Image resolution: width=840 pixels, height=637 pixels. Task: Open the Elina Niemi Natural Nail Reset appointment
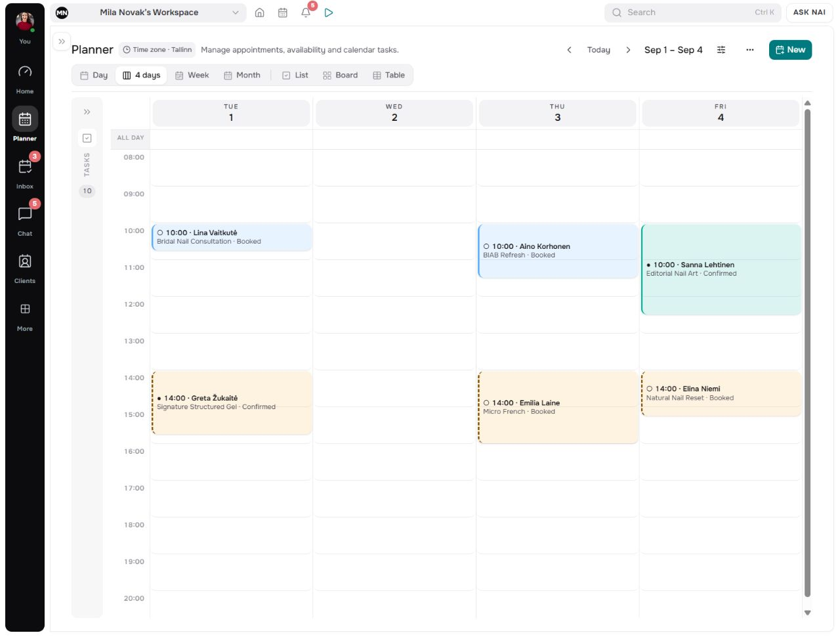pyautogui.click(x=721, y=394)
